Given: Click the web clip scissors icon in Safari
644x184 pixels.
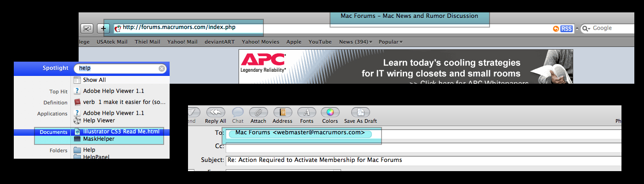Looking at the screenshot, I should [87, 28].
